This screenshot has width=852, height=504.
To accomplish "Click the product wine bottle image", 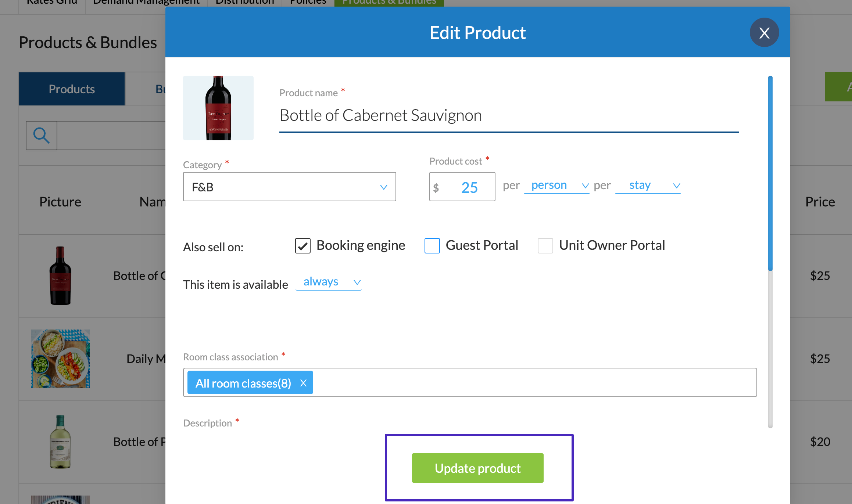I will tap(218, 108).
